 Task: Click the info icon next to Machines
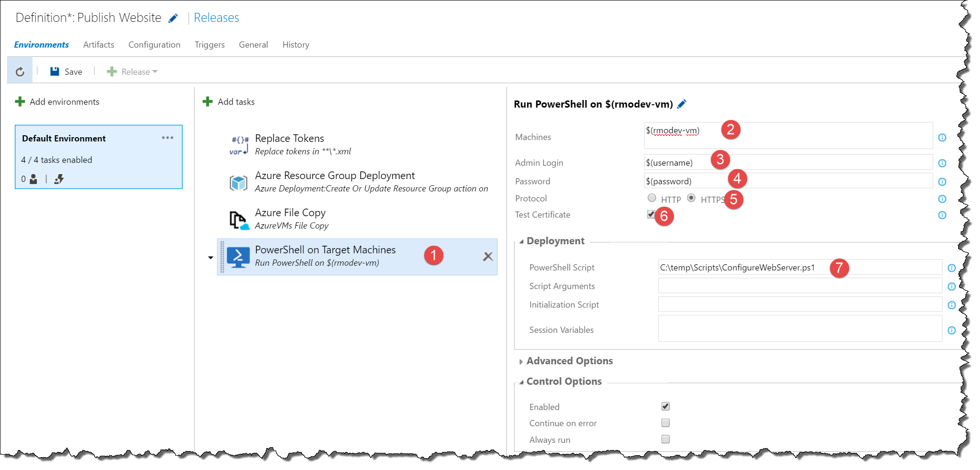pyautogui.click(x=942, y=138)
